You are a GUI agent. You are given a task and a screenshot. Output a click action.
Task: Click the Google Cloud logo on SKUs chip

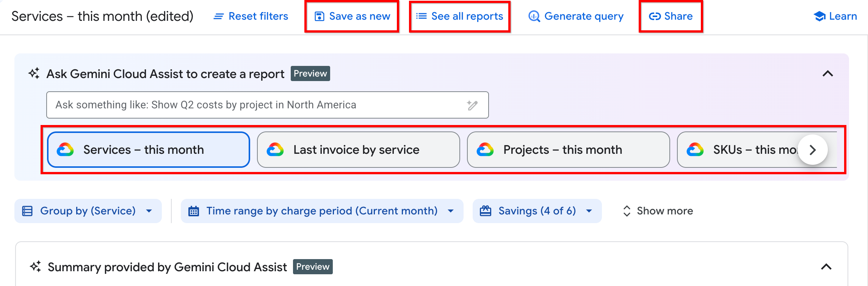click(x=695, y=150)
